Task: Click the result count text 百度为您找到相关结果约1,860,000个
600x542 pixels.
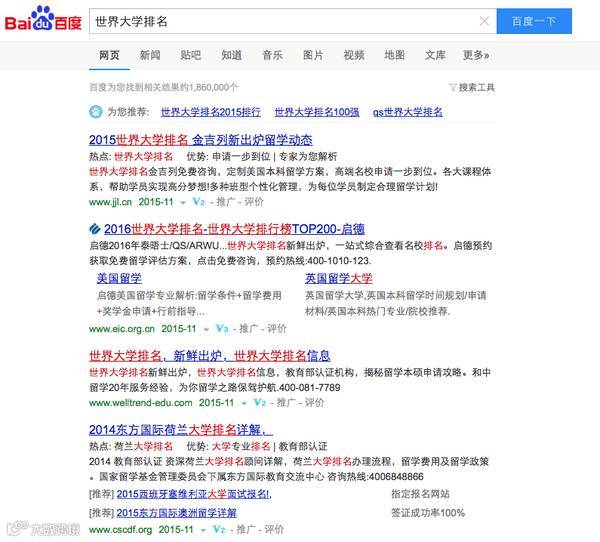Action: point(163,88)
